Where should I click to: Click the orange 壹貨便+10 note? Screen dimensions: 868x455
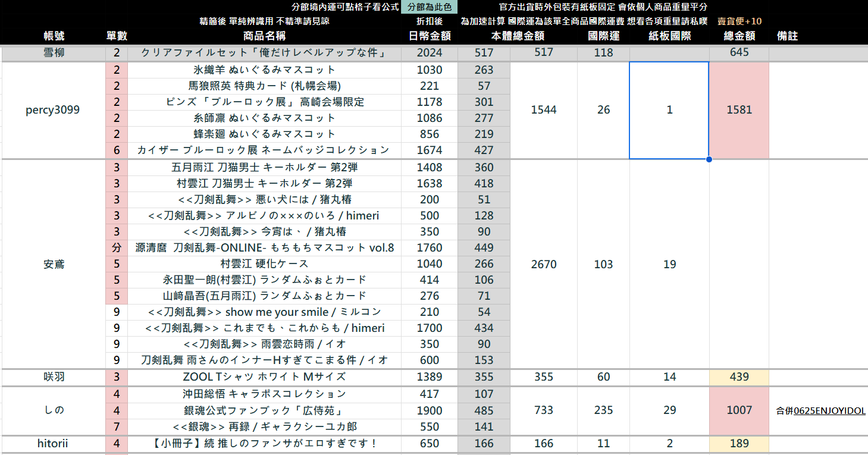(x=739, y=21)
